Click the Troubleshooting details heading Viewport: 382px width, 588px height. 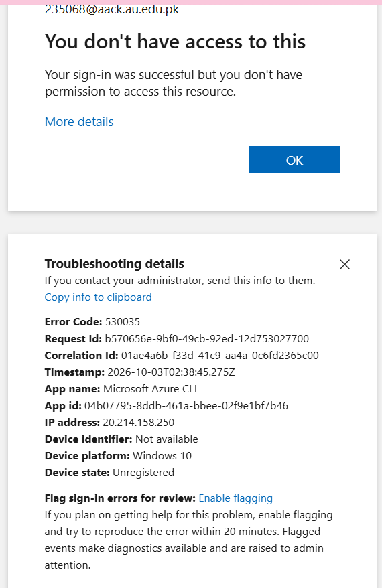point(115,264)
